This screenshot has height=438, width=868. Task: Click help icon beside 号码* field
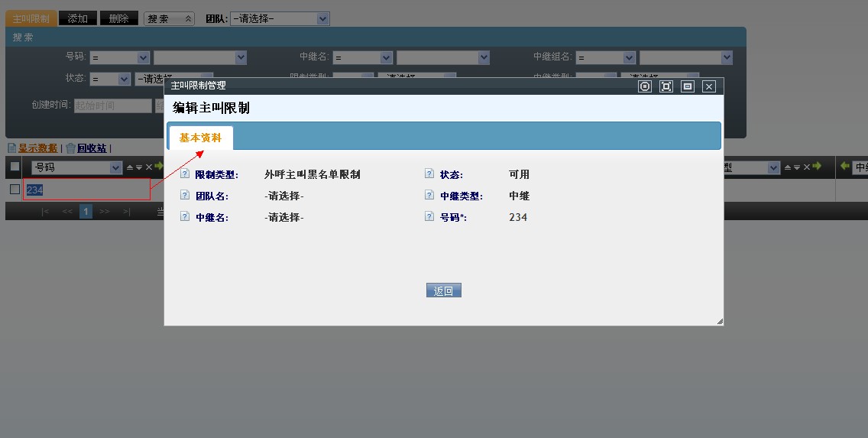pyautogui.click(x=429, y=217)
